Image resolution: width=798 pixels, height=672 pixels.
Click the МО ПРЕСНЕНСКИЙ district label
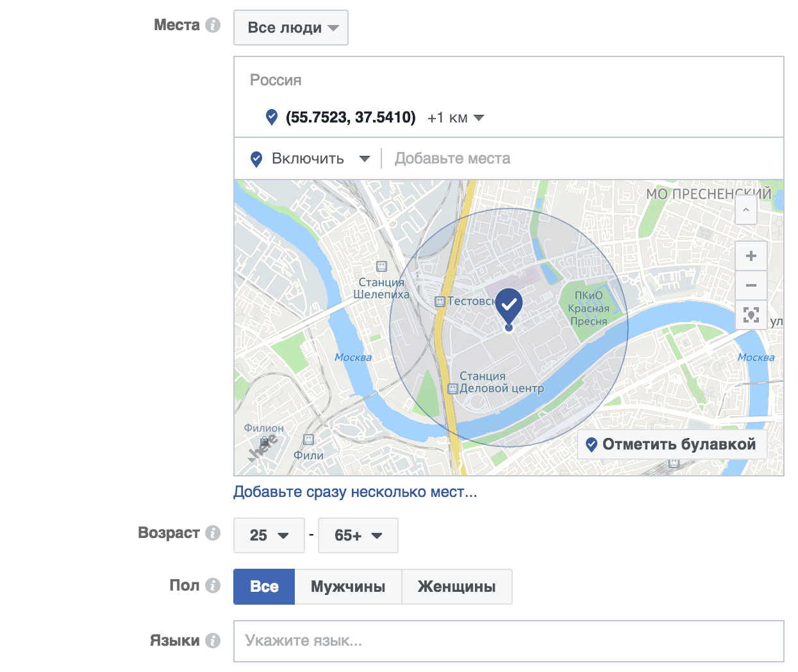click(x=708, y=194)
